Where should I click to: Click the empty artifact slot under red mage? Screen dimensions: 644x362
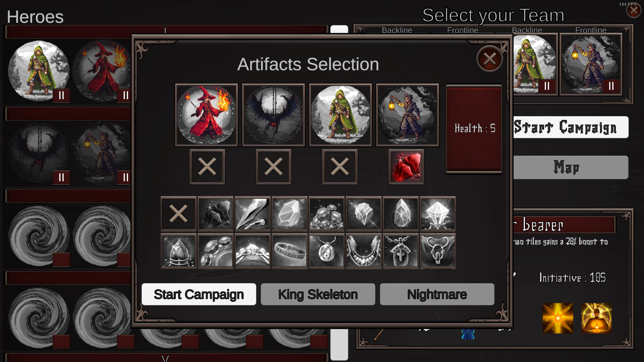click(207, 167)
